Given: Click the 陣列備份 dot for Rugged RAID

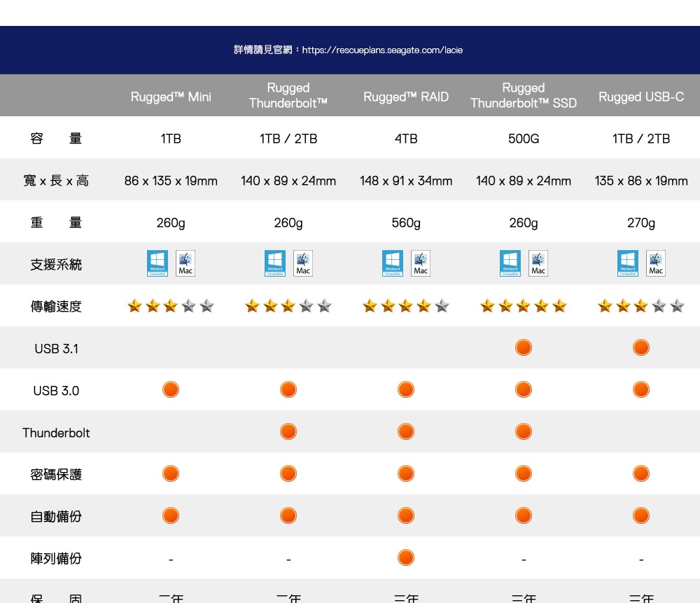Looking at the screenshot, I should pyautogui.click(x=406, y=557).
